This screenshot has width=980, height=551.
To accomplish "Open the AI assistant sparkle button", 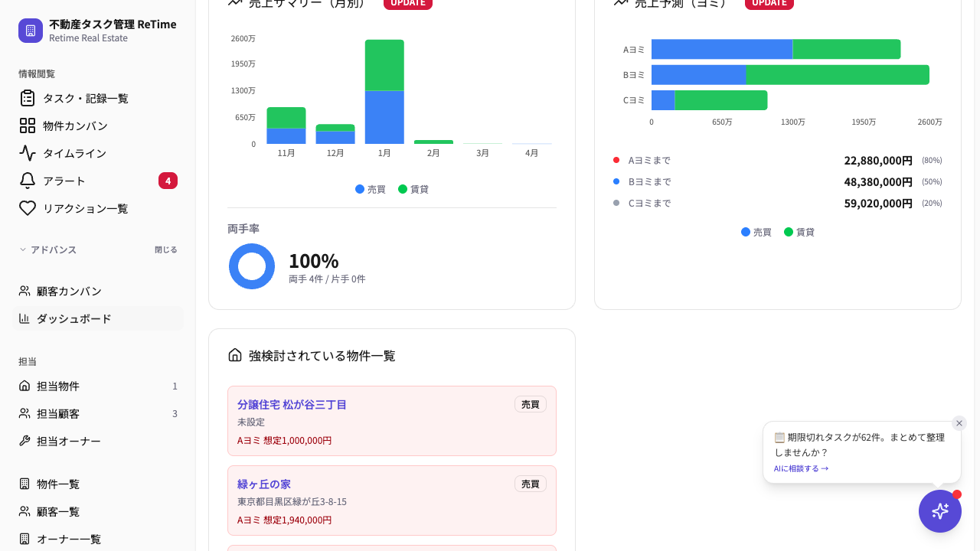I will (940, 511).
